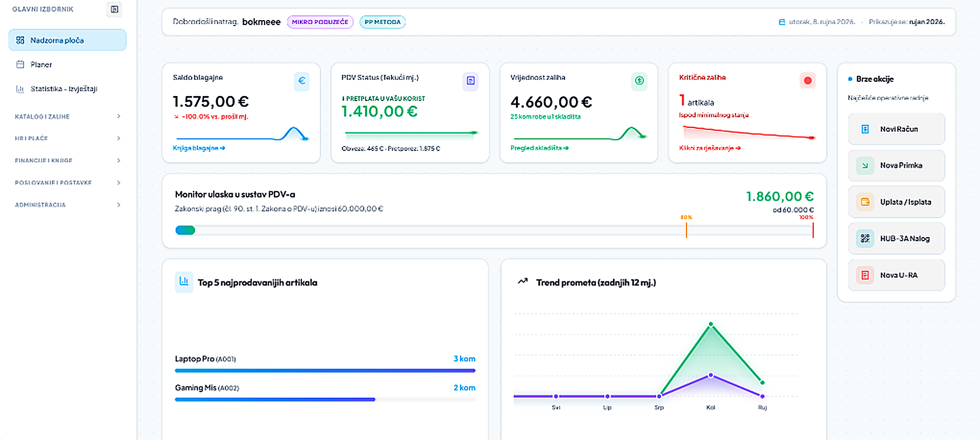This screenshot has width=980, height=440.
Task: Click the Laptop Pro sales bar
Action: point(325,370)
